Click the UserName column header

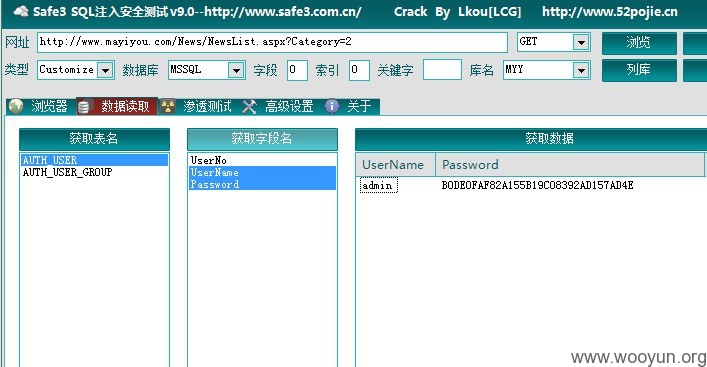(395, 165)
